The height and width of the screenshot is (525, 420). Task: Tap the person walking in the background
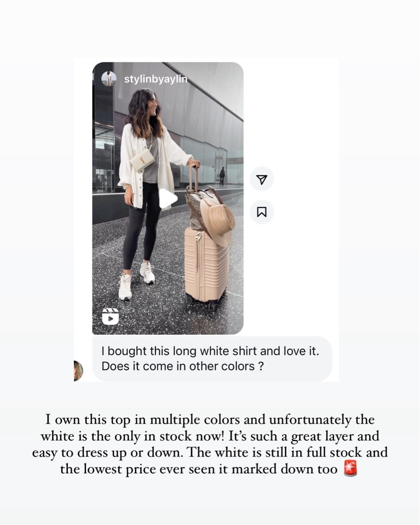221,176
